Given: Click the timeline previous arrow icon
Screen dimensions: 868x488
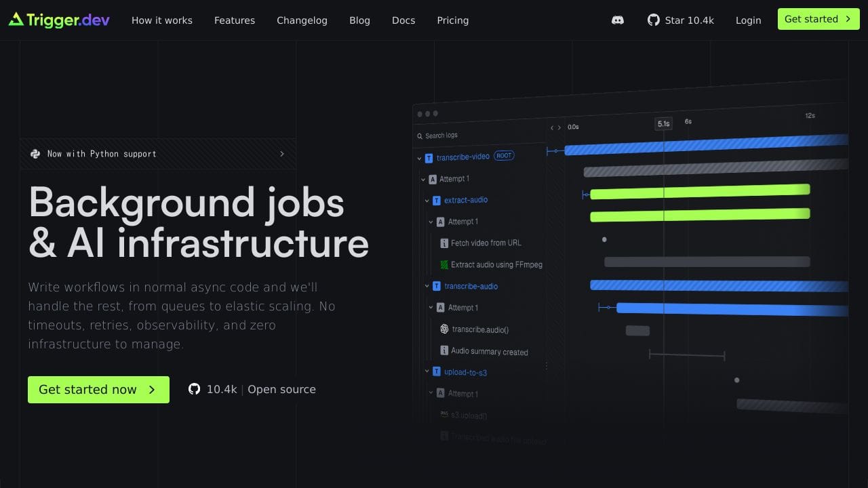Looking at the screenshot, I should (x=552, y=127).
